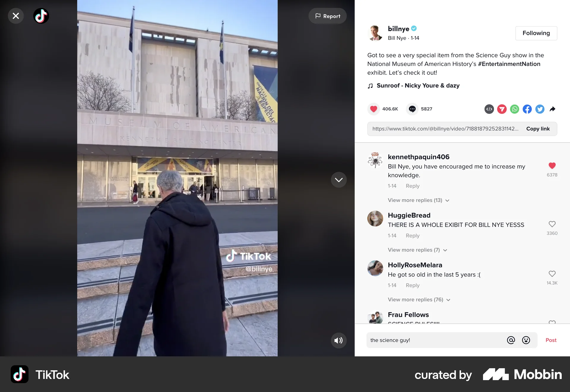The image size is (570, 392).
Task: Click the red send-to-friends share icon
Action: point(502,109)
